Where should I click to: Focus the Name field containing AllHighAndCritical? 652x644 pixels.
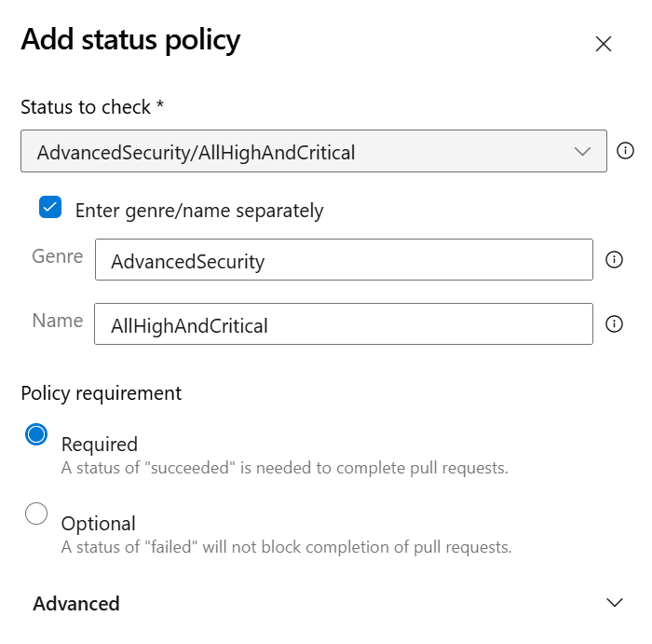[x=343, y=325]
